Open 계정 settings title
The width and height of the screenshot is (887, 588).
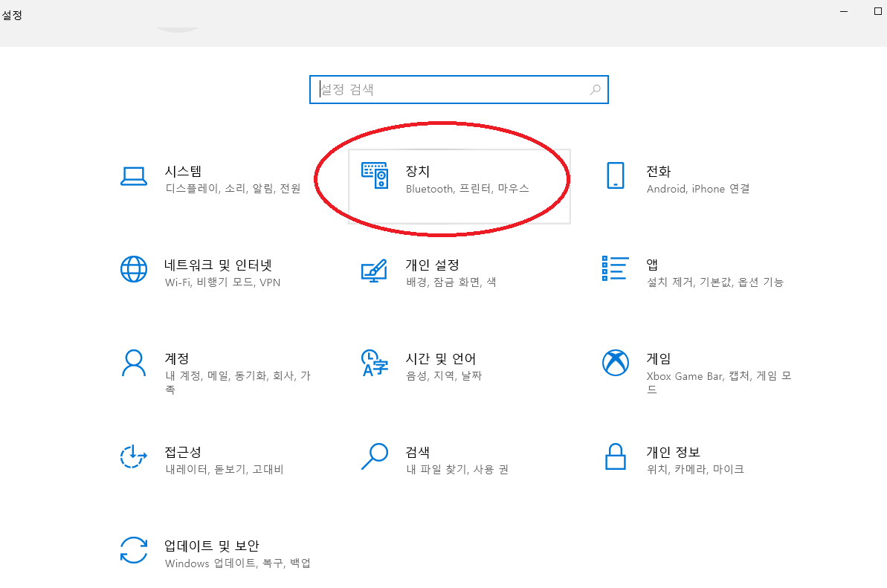pyautogui.click(x=176, y=358)
